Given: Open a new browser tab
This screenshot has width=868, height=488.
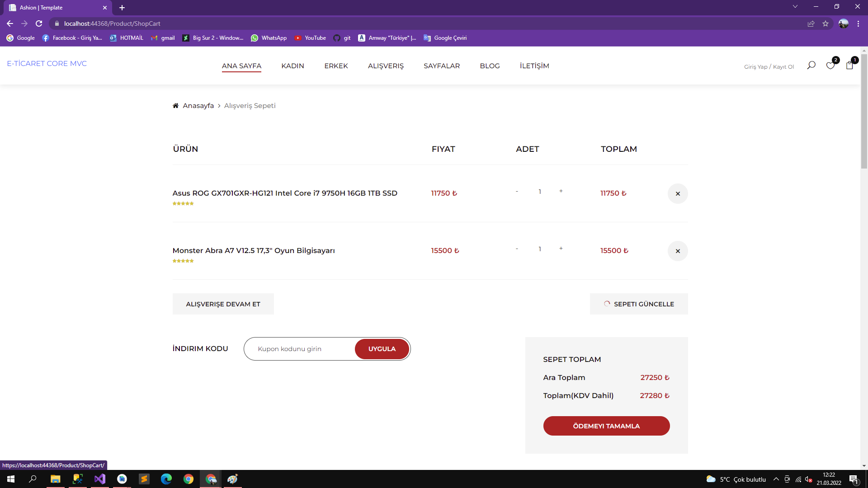Looking at the screenshot, I should coord(122,8).
